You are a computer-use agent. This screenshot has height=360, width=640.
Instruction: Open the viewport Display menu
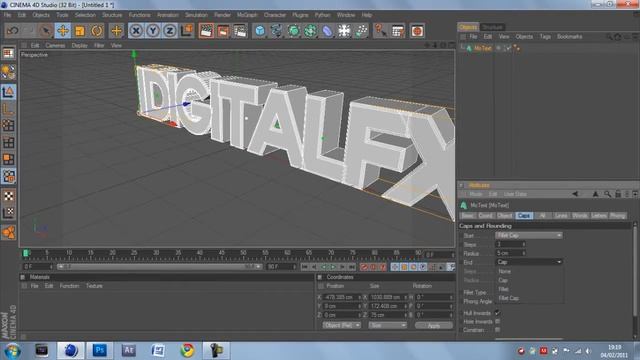(80, 45)
